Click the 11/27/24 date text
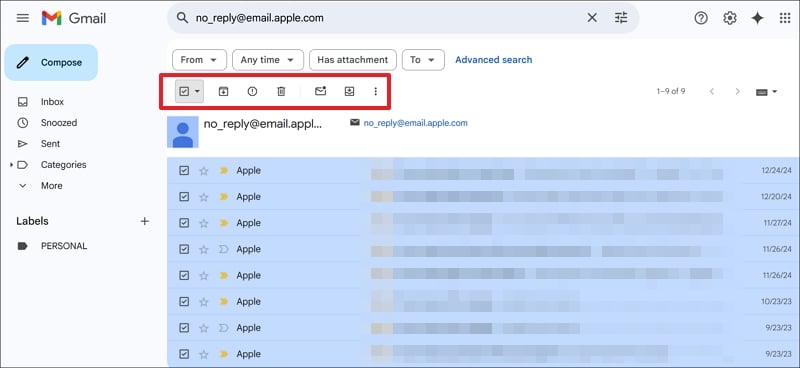The width and height of the screenshot is (800, 368). [x=777, y=223]
